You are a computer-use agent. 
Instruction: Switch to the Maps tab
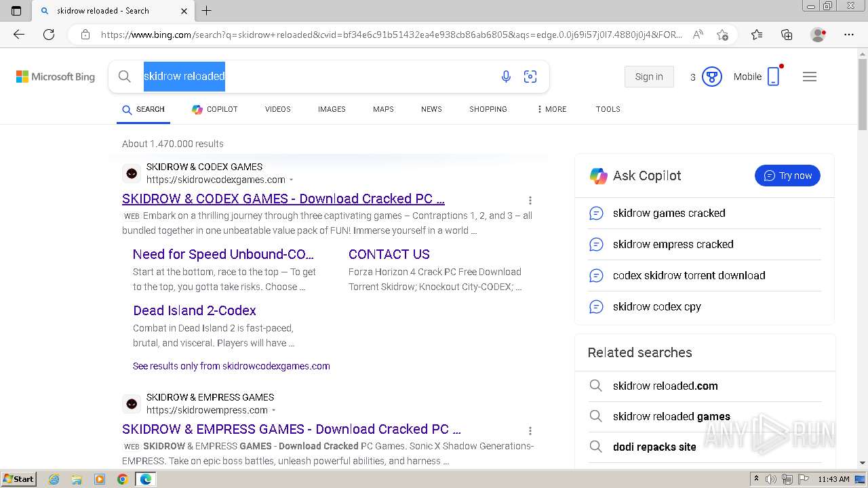(383, 109)
